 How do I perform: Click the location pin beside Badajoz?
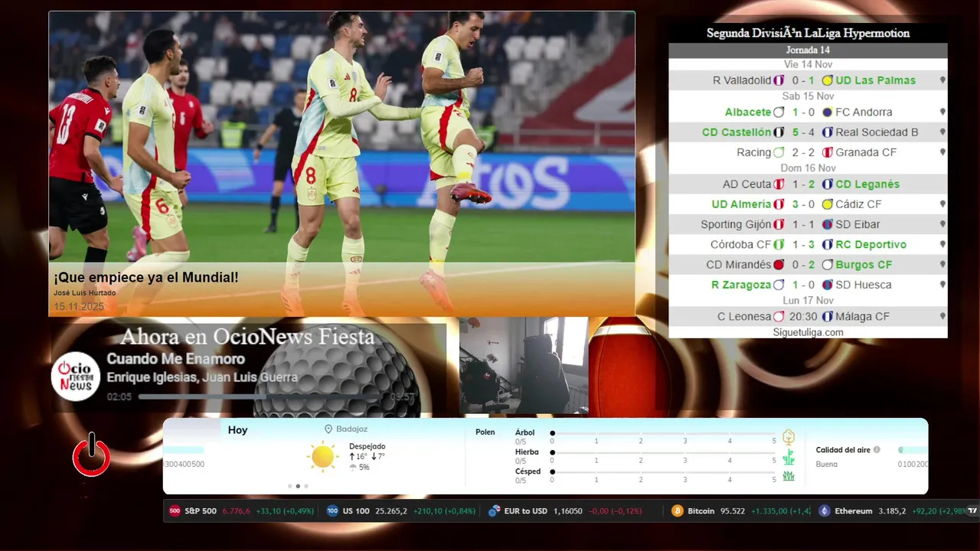click(328, 429)
